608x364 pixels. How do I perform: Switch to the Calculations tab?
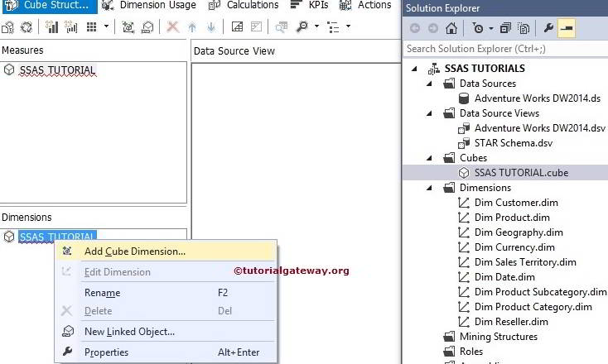tap(244, 5)
